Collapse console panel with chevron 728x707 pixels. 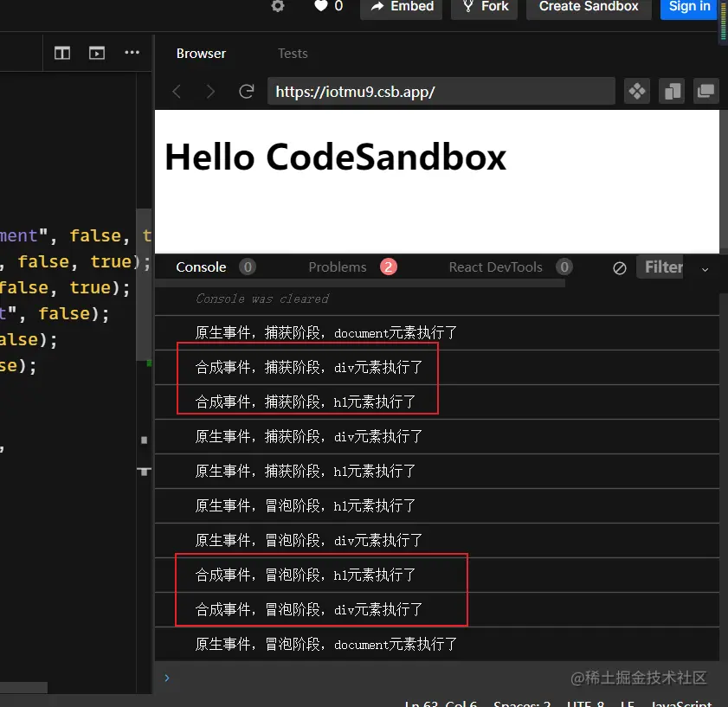(x=705, y=269)
